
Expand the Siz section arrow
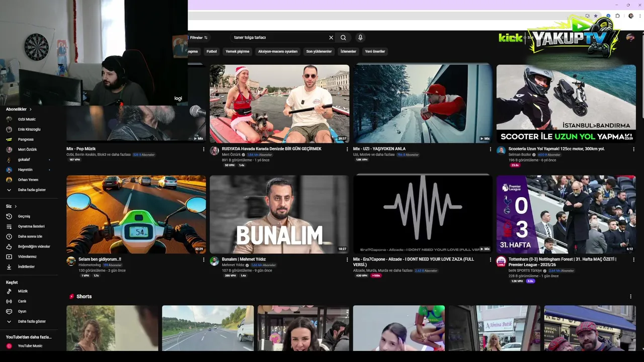coord(16,206)
